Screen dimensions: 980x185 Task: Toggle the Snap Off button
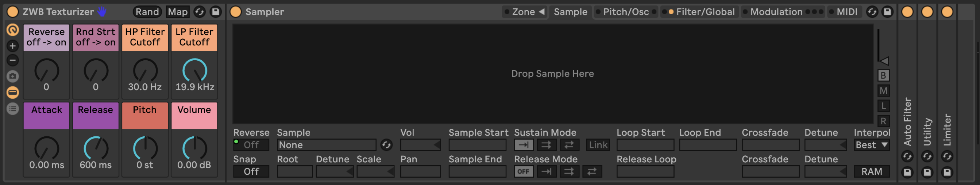point(251,171)
